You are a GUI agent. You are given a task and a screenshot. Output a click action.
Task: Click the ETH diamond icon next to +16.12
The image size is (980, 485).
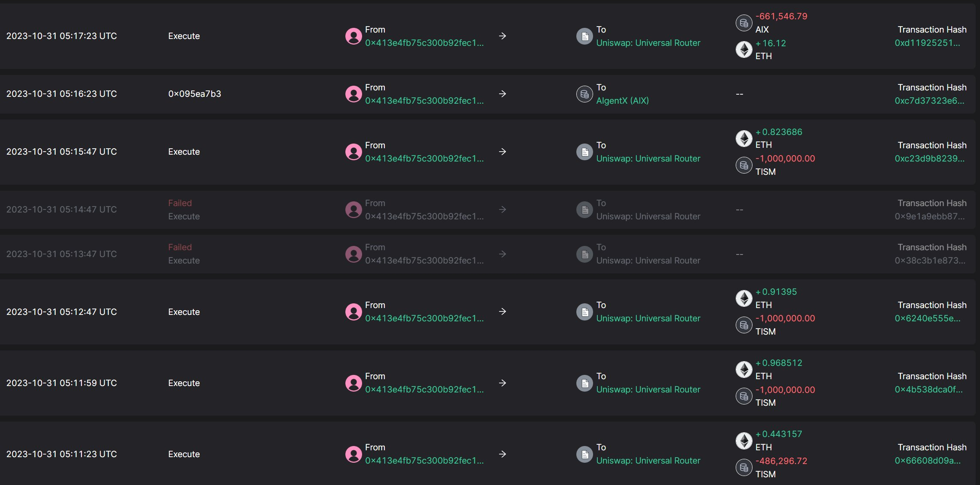tap(744, 49)
